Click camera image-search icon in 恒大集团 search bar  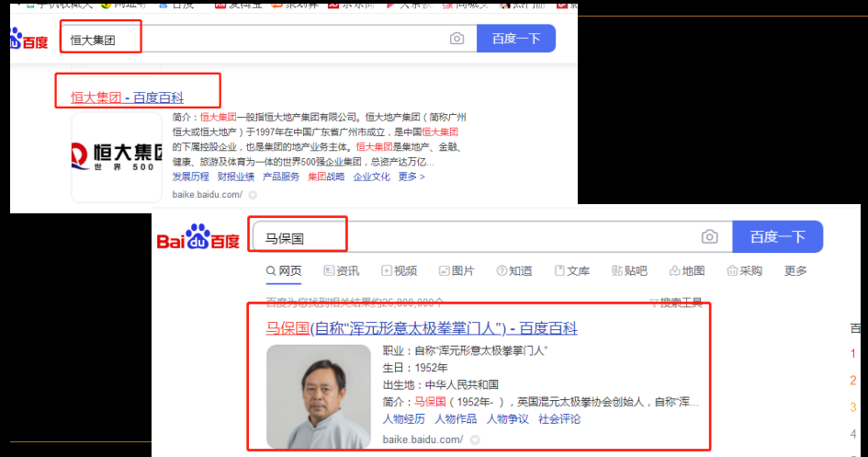457,39
